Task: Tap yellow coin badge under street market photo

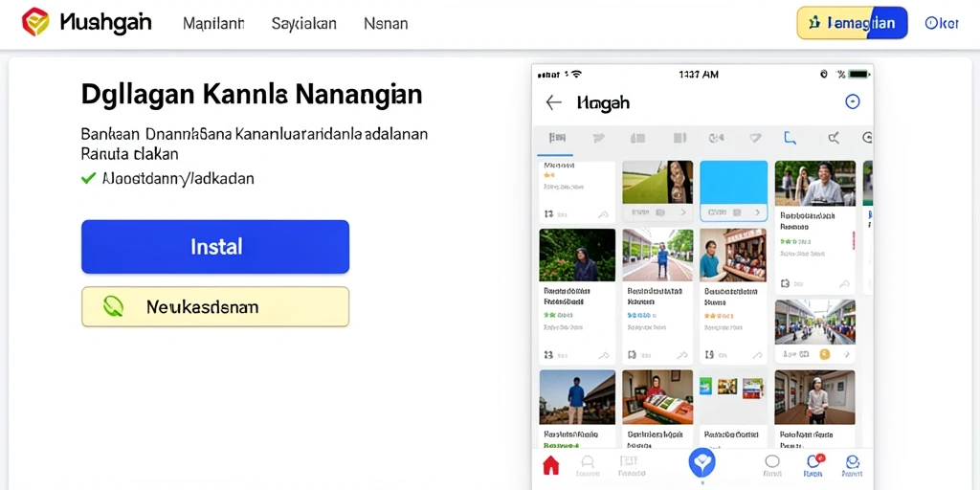Action: click(824, 354)
